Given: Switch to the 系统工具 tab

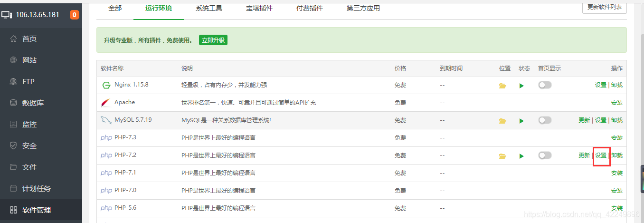Looking at the screenshot, I should pos(209,9).
